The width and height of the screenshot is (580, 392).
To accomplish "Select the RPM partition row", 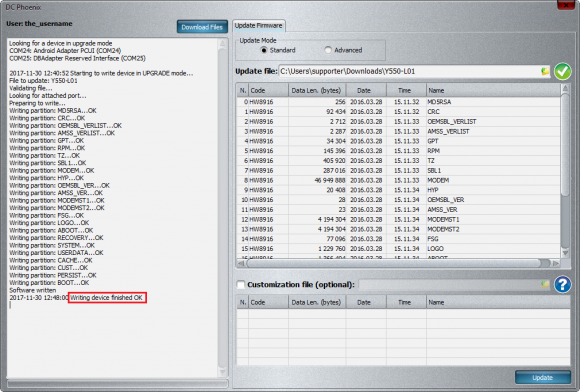I will pyautogui.click(x=398, y=151).
